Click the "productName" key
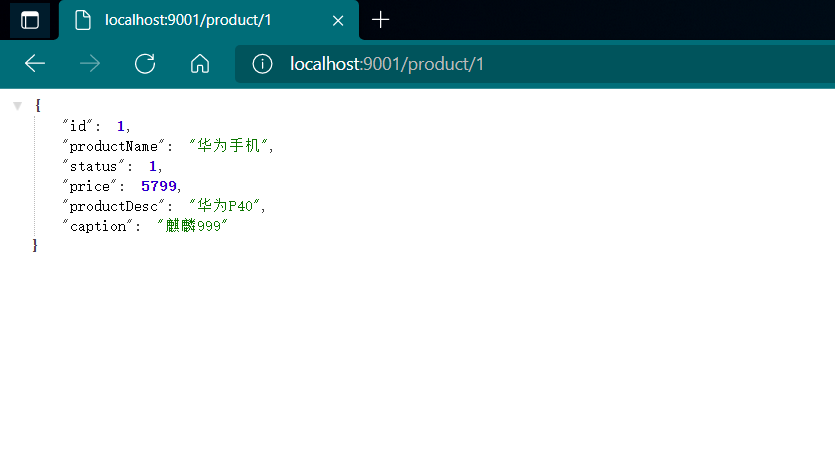The width and height of the screenshot is (835, 466). pyautogui.click(x=113, y=146)
